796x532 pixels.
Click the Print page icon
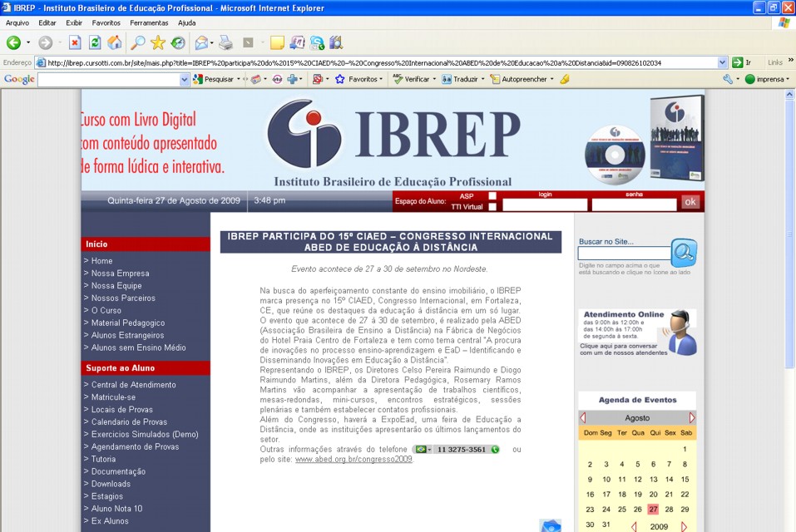coord(225,43)
